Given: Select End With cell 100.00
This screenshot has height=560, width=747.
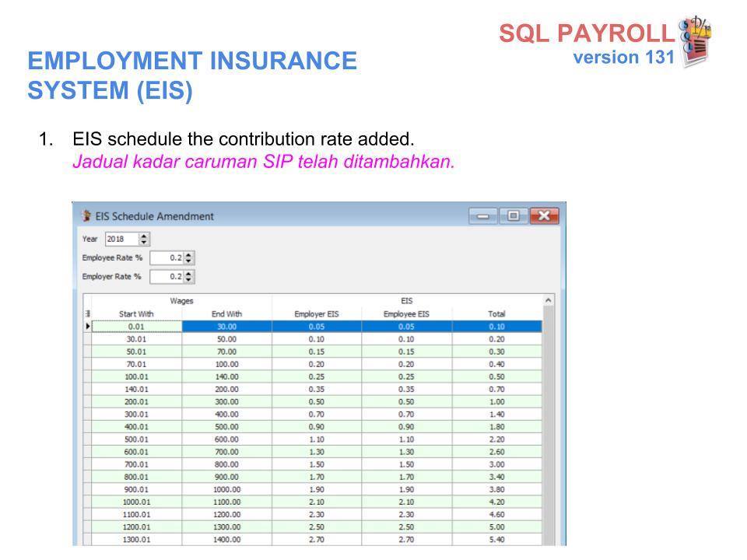Looking at the screenshot, I should click(226, 364).
